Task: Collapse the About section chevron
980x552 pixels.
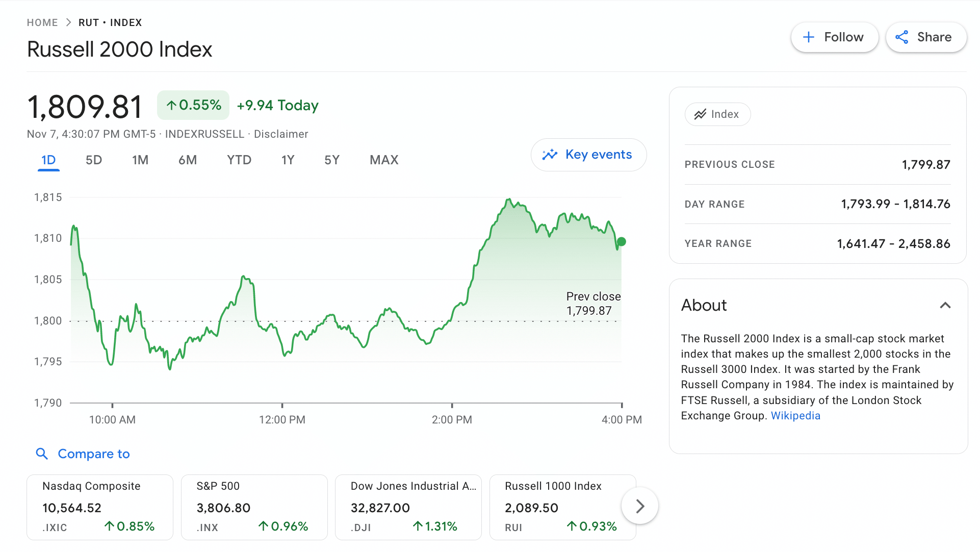Action: (945, 305)
